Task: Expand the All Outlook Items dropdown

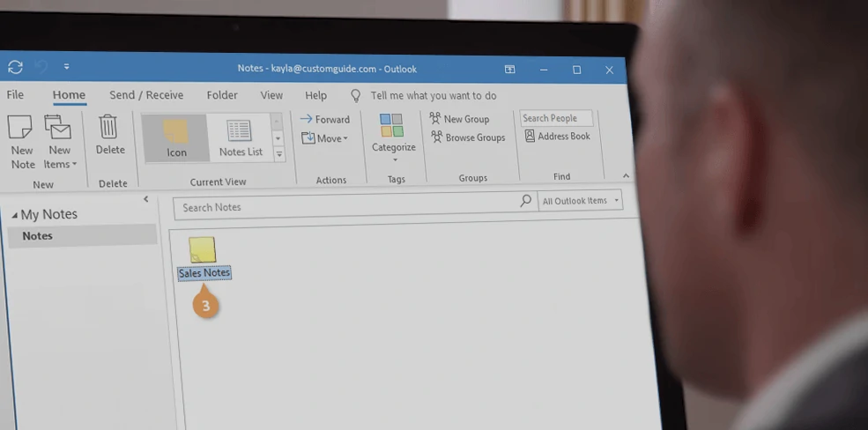Action: click(579, 201)
